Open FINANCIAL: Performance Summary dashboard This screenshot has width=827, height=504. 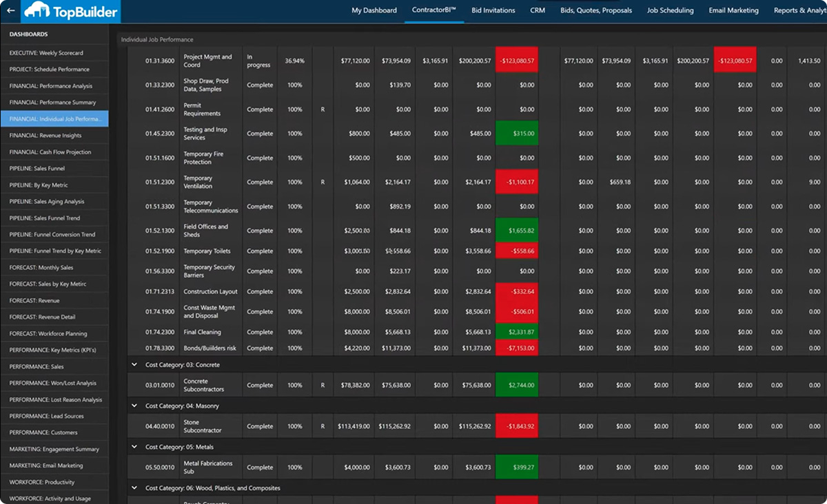tap(54, 103)
